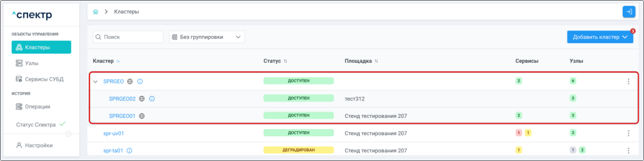Click the globe icon next to SPRGEO01

click(x=142, y=116)
